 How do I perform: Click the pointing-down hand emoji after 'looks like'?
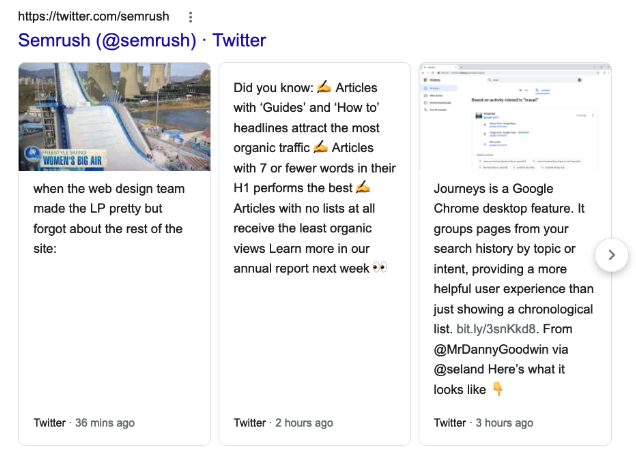coord(498,389)
